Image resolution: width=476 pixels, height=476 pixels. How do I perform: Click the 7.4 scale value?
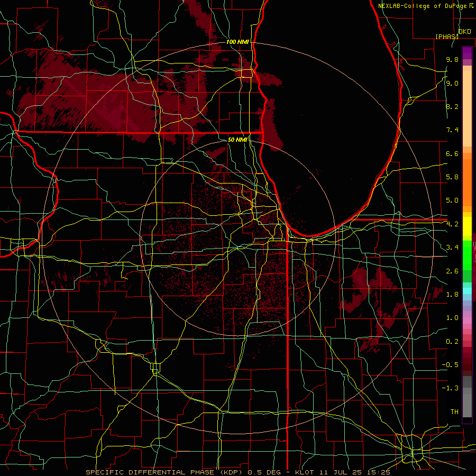click(x=452, y=130)
